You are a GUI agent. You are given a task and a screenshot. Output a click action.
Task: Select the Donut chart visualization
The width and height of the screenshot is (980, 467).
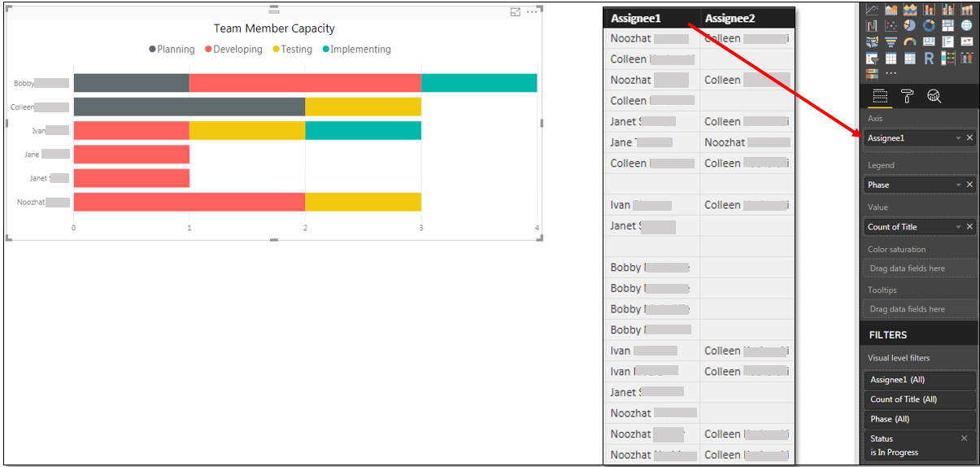(929, 25)
